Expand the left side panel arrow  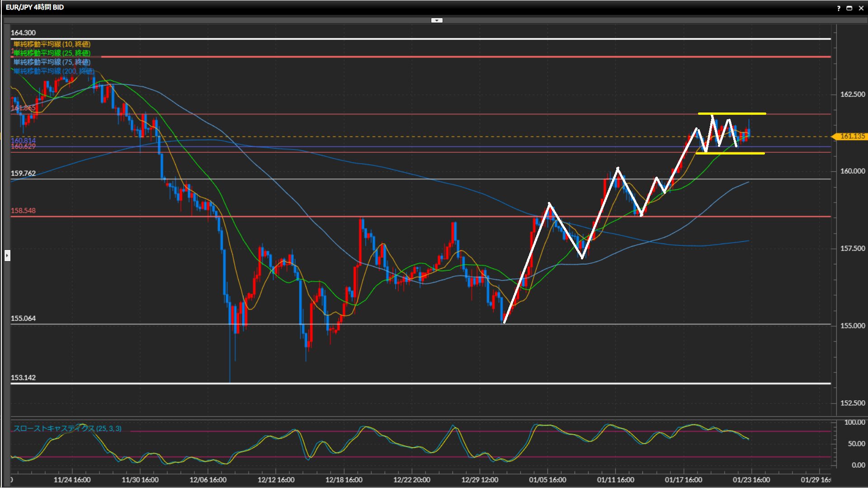click(x=7, y=256)
